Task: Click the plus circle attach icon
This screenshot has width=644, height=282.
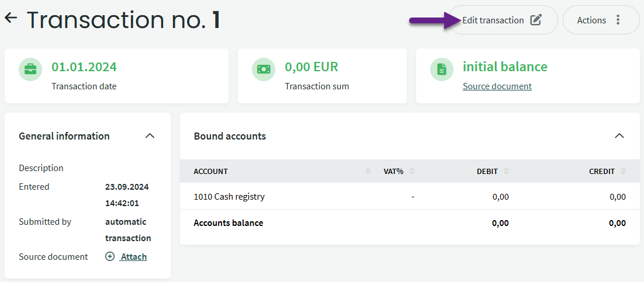Action: (x=110, y=256)
